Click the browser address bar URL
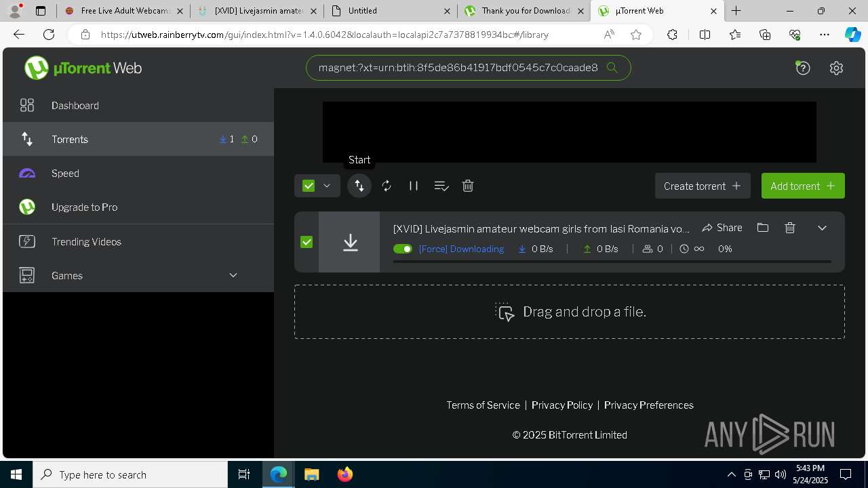868x488 pixels. [x=325, y=35]
